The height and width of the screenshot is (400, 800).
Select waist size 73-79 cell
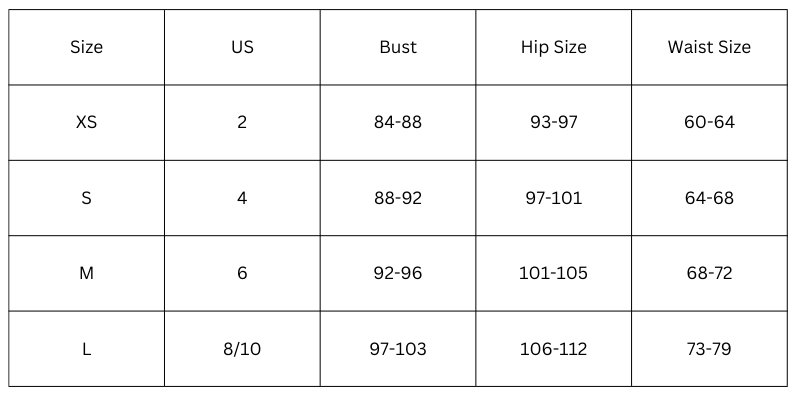pyautogui.click(x=709, y=349)
